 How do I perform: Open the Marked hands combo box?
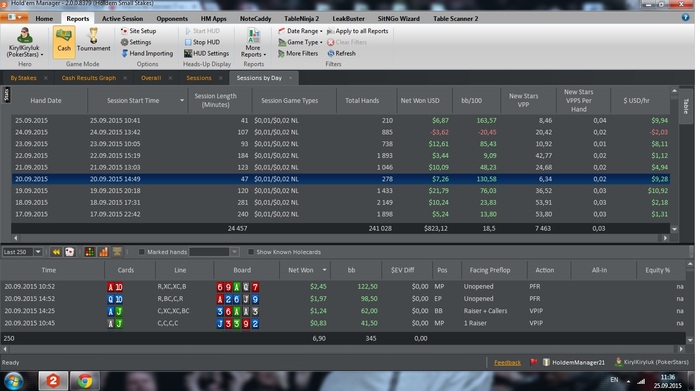[214, 252]
